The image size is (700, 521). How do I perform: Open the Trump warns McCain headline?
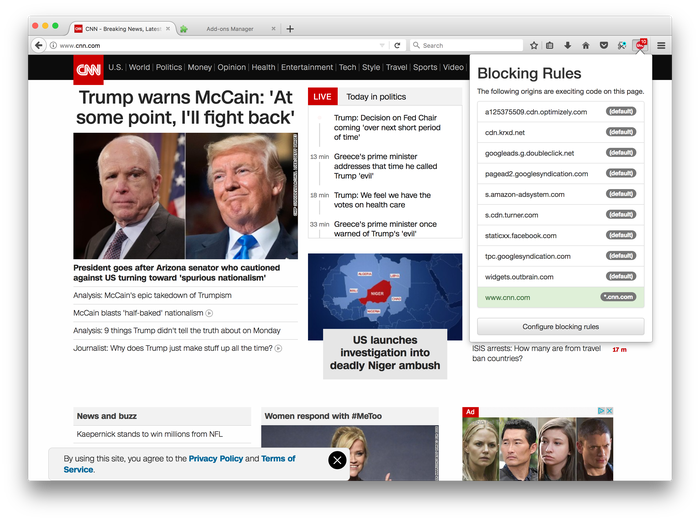point(185,108)
